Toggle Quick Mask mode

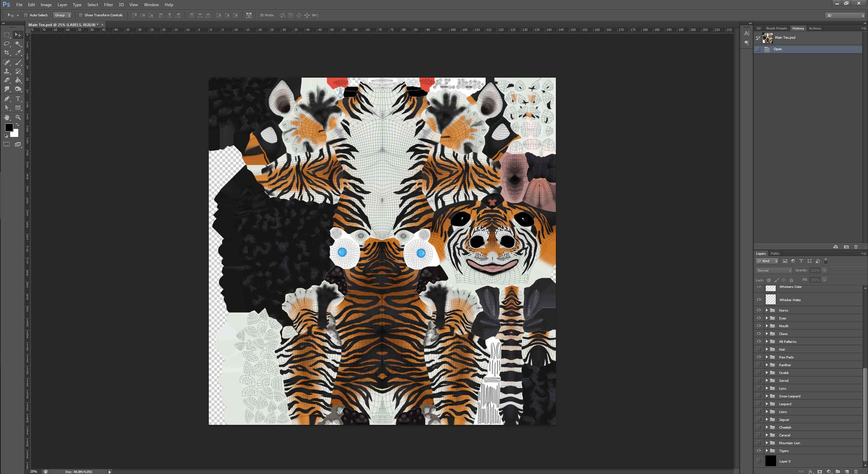click(x=7, y=144)
